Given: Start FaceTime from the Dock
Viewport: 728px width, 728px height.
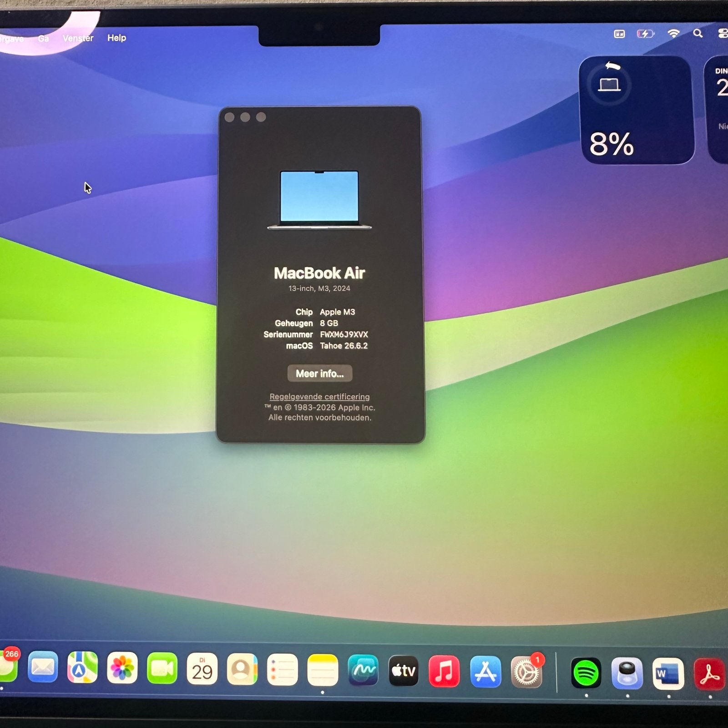Looking at the screenshot, I should 162,668.
